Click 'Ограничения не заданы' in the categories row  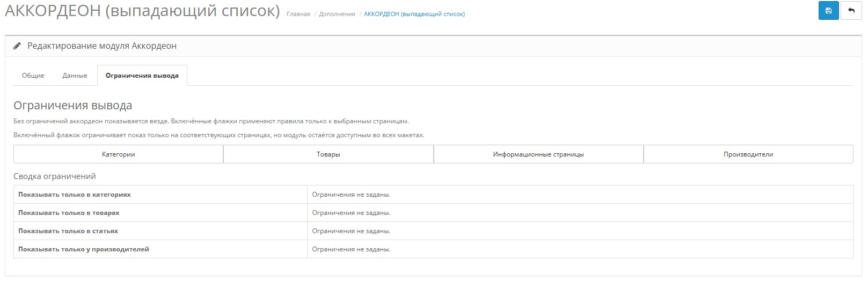coord(351,195)
